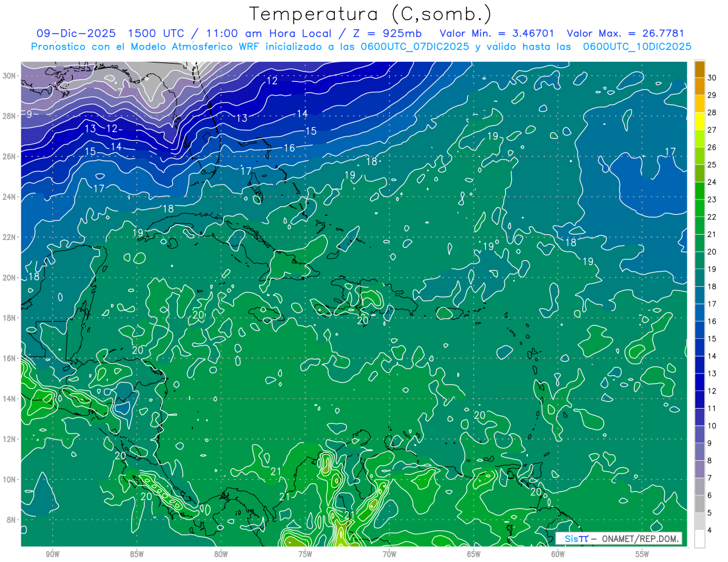The image size is (728, 562).
Task: Pick green swatch between scale labels 22 and 23
Action: pyautogui.click(x=700, y=208)
